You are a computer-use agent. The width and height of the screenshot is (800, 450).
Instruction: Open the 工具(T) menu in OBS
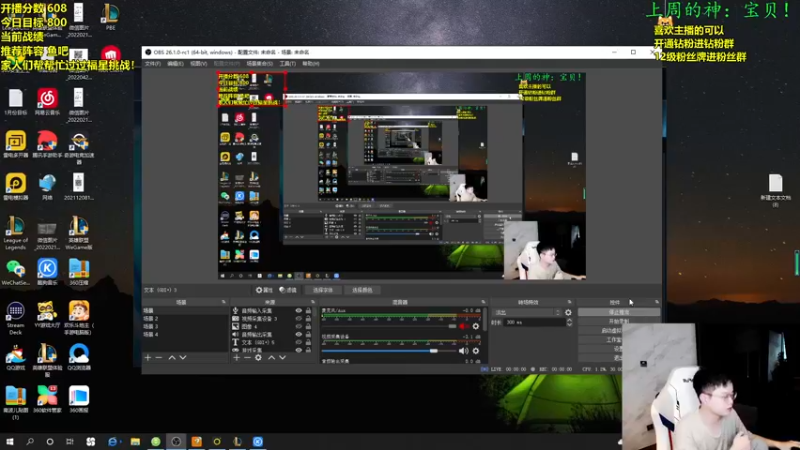coord(287,64)
